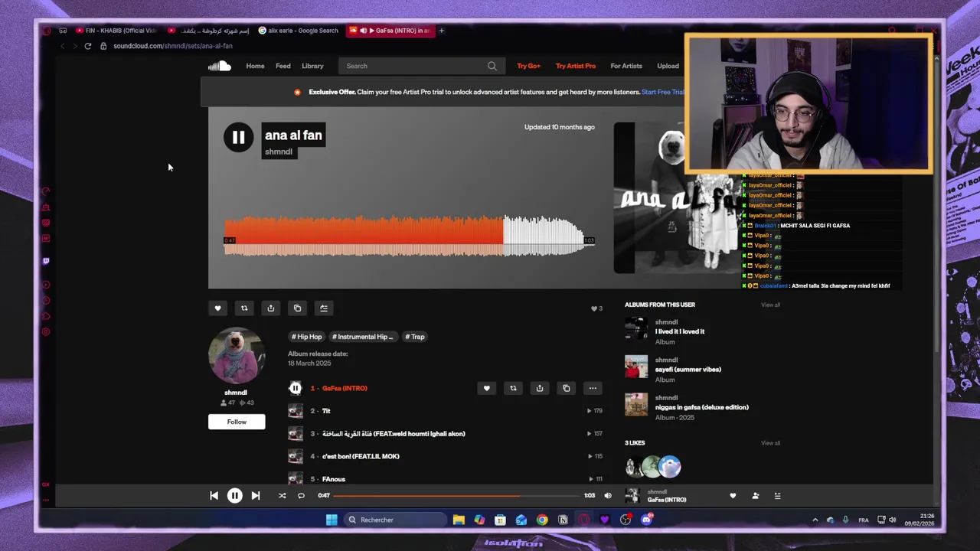Reload the browser page

tap(88, 46)
